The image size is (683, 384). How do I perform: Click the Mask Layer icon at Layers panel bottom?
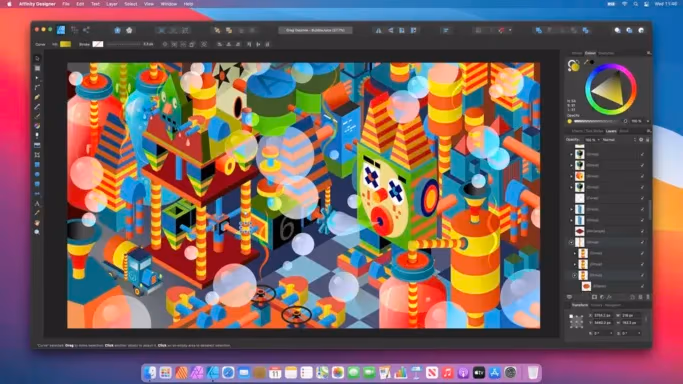594,297
